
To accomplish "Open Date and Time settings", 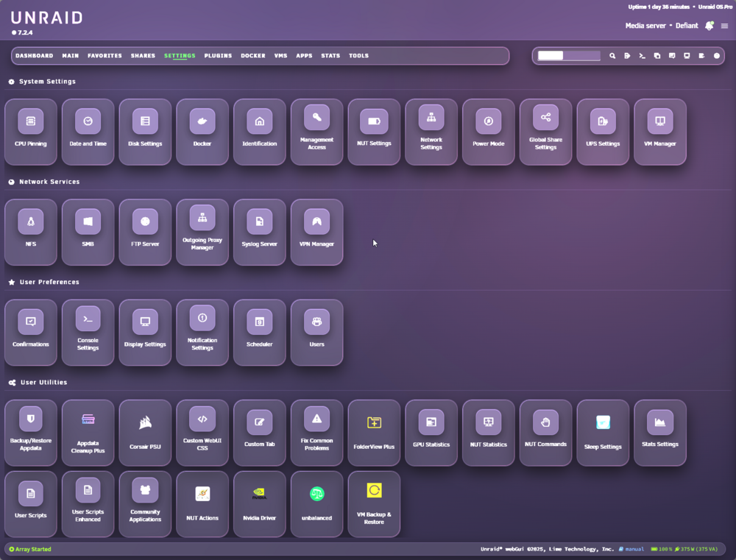I will coord(88,132).
